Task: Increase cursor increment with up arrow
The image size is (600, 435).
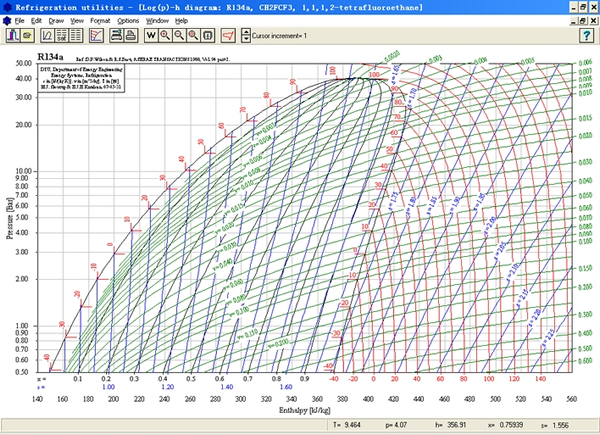Action: (x=246, y=32)
